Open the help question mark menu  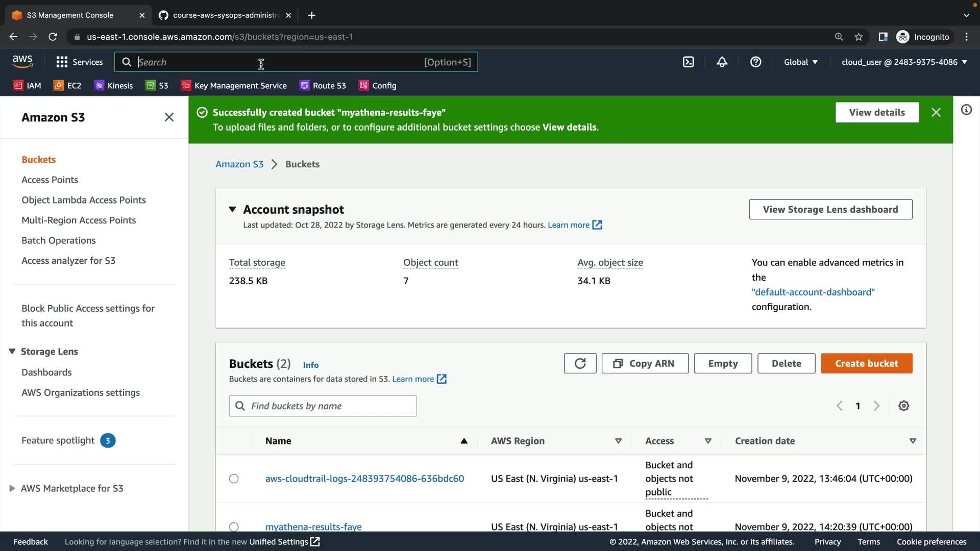tap(755, 62)
